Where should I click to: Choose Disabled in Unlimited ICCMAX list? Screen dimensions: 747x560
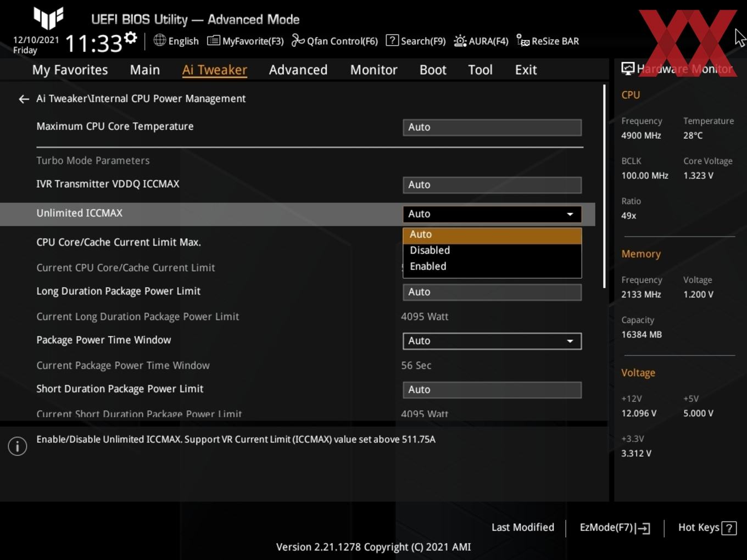[492, 250]
